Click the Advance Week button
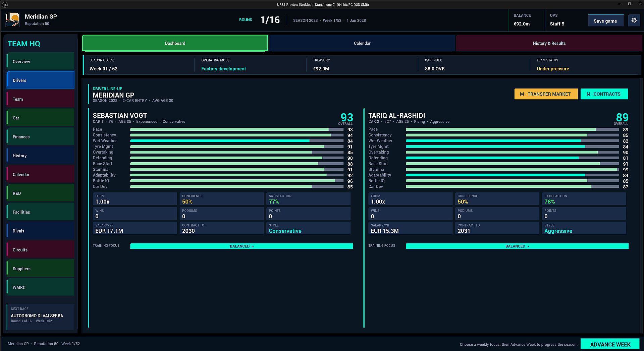This screenshot has width=644, height=351. pyautogui.click(x=610, y=344)
